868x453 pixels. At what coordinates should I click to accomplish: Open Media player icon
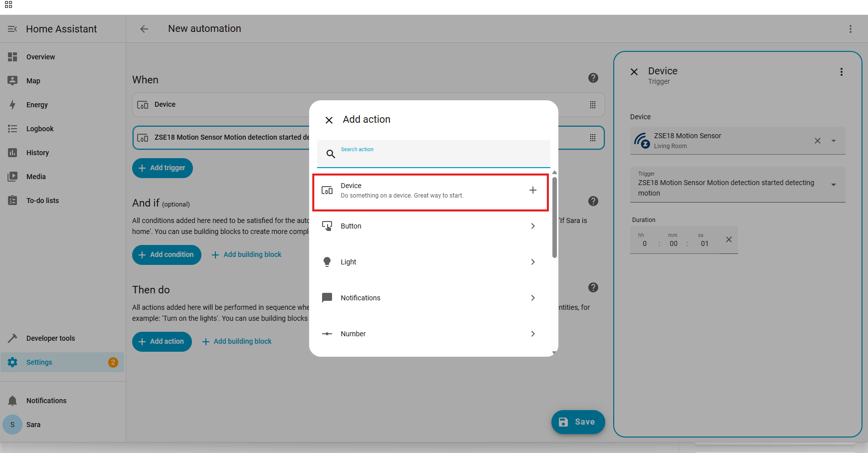12,177
